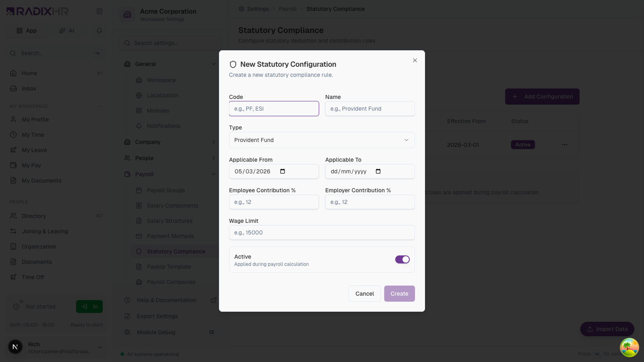
Task: Open My Profile
Action: (x=56, y=119)
